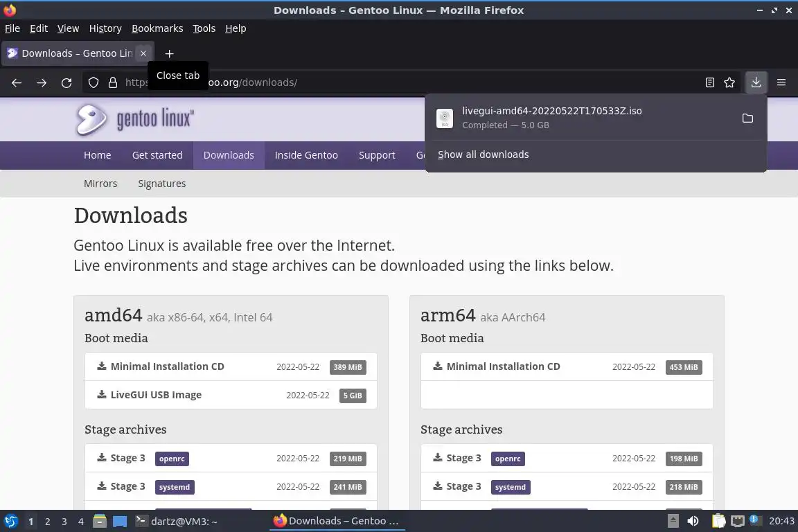This screenshot has height=532, width=798.
Task: Click Show all downloads
Action: [483, 154]
